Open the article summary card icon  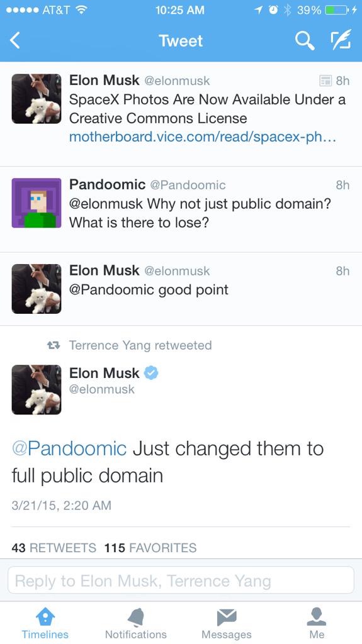(x=326, y=80)
